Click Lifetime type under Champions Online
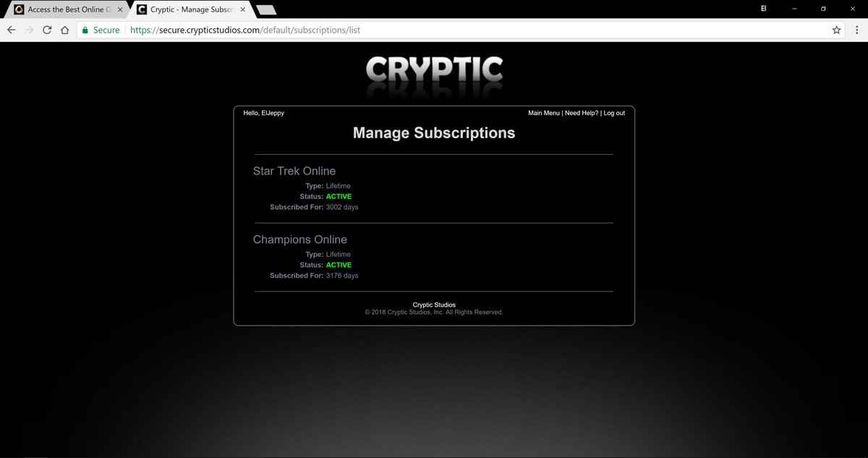 [339, 255]
